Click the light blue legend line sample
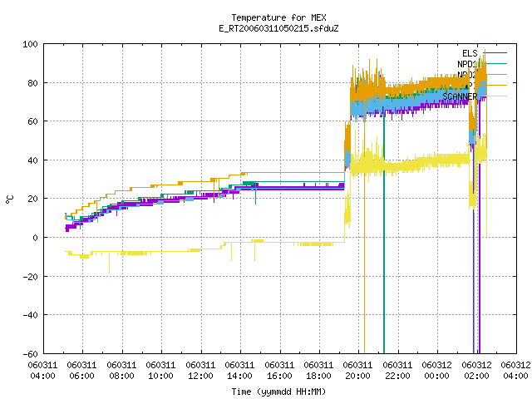Screen dimensions: 532x399 [495, 74]
